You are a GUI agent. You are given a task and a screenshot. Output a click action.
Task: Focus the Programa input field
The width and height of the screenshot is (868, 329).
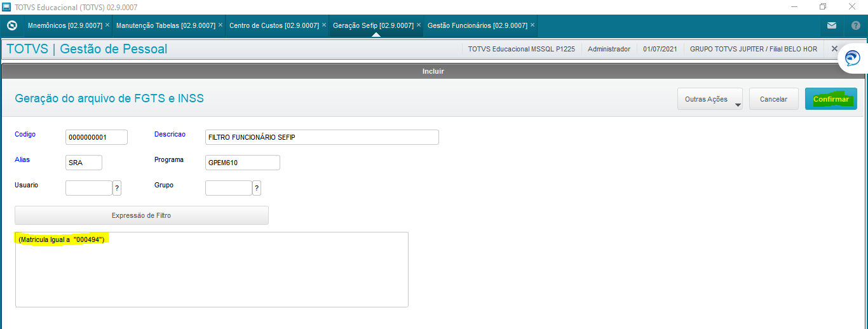coord(243,163)
